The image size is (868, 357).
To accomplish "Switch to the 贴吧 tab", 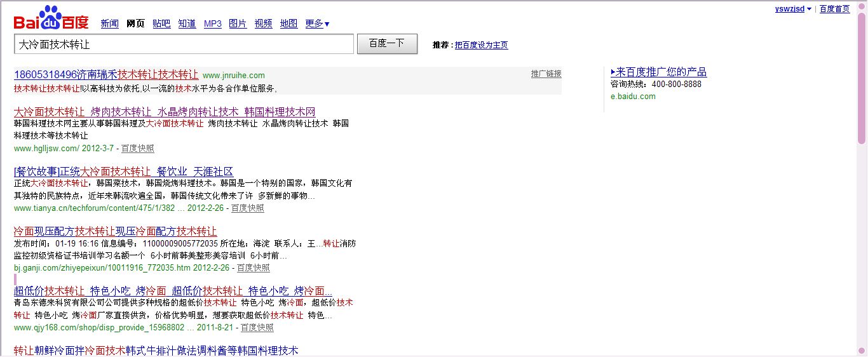I will tap(161, 24).
